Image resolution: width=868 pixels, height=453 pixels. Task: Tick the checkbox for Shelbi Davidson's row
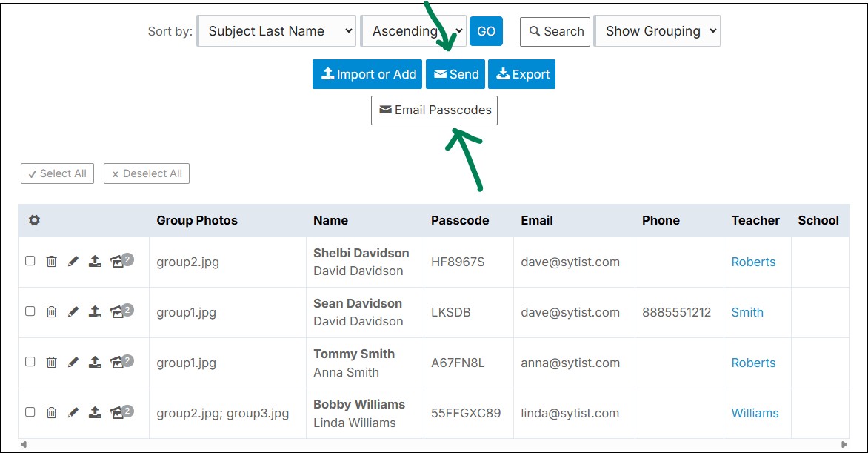[30, 261]
